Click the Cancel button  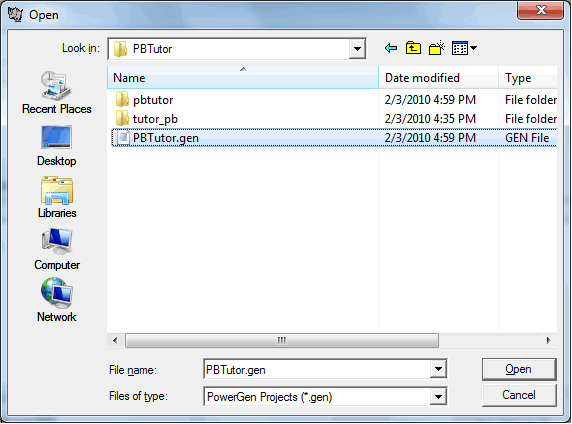pyautogui.click(x=519, y=395)
